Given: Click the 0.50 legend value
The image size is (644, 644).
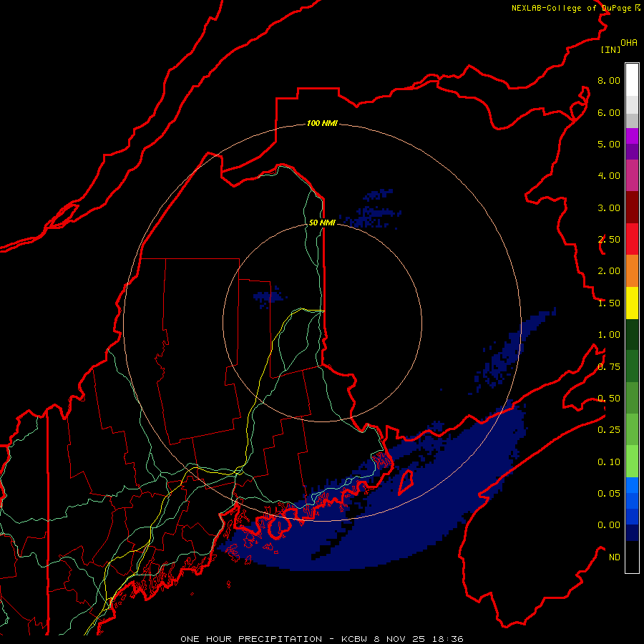Looking at the screenshot, I should (x=609, y=399).
